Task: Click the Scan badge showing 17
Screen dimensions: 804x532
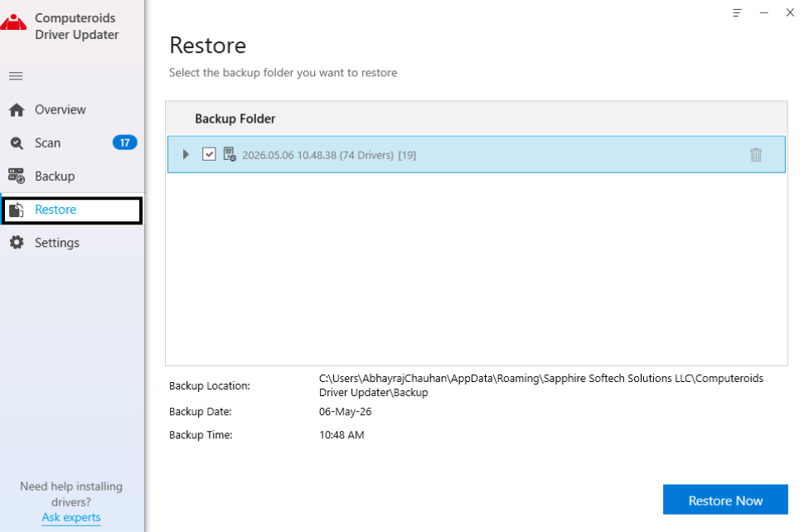Action: point(124,143)
